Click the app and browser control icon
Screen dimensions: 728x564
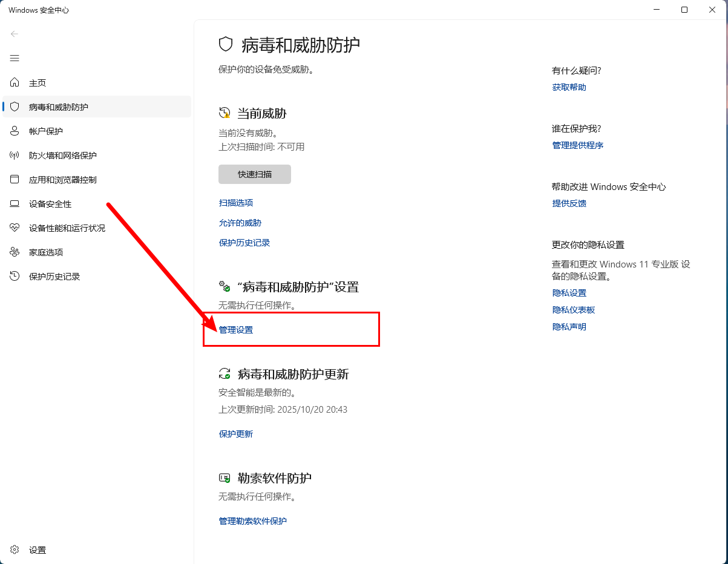pos(15,179)
